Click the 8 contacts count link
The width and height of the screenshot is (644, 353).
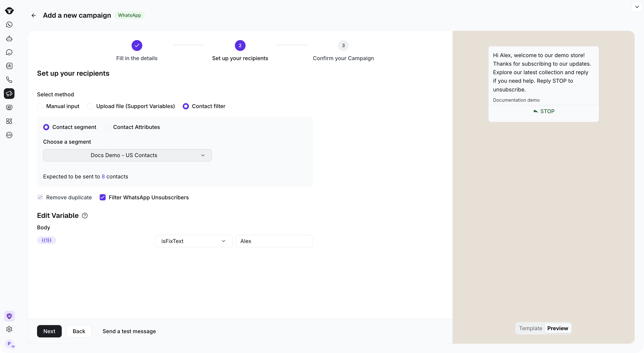(x=103, y=177)
